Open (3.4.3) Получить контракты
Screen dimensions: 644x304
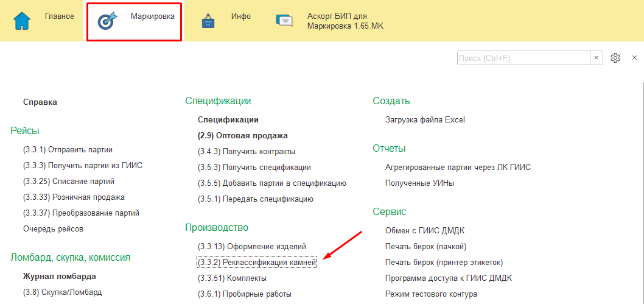pos(247,152)
